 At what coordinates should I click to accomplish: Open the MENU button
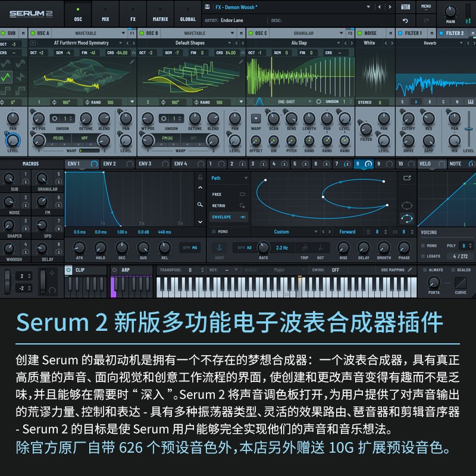click(x=426, y=7)
